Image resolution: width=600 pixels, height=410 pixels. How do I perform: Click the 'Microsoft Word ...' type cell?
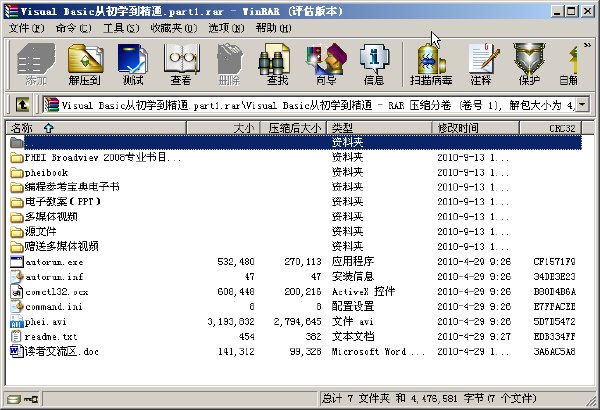click(x=378, y=351)
